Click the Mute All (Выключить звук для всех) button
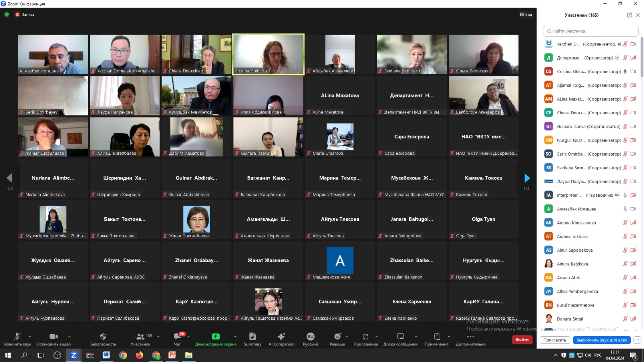This screenshot has height=362, width=644. click(601, 340)
